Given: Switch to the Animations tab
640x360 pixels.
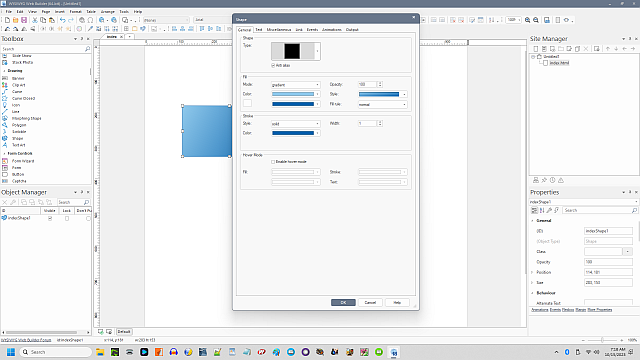Looking at the screenshot, I should point(332,30).
